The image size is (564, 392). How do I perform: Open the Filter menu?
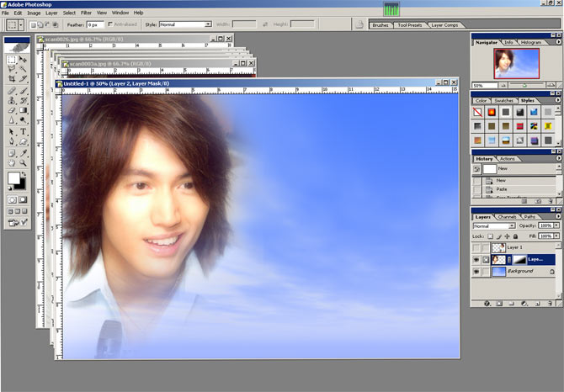point(86,13)
